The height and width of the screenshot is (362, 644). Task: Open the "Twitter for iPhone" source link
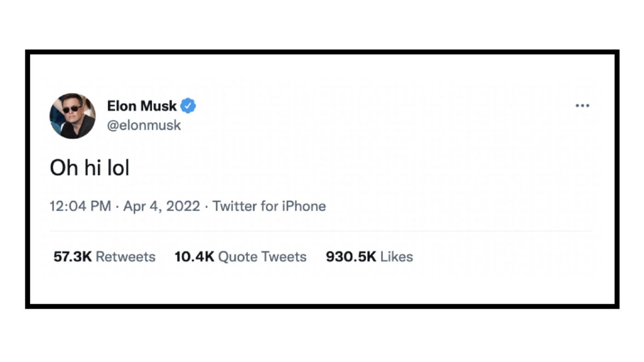[x=269, y=206]
